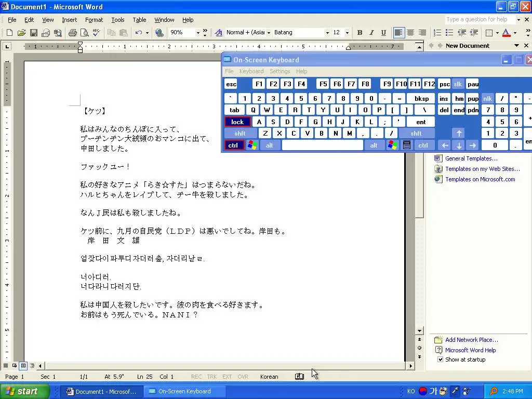Viewport: 532px width, 399px height.
Task: Open file folder icon in toolbar
Action: click(21, 33)
